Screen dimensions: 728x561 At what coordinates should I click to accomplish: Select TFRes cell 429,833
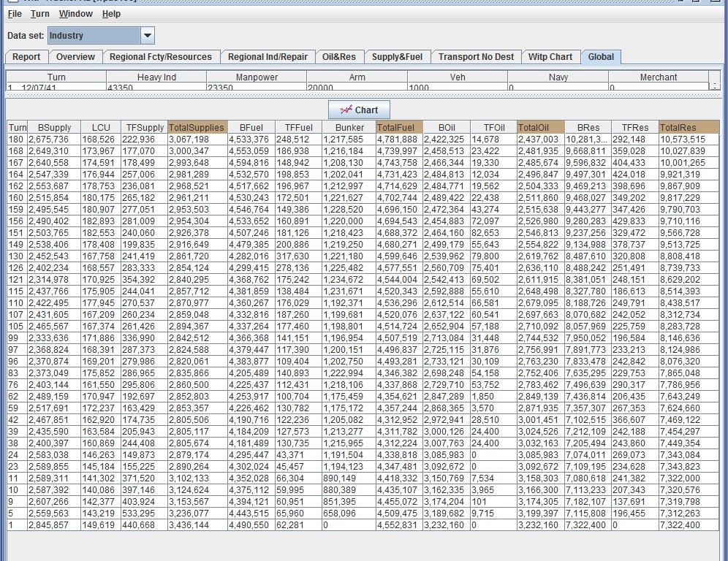(634, 221)
